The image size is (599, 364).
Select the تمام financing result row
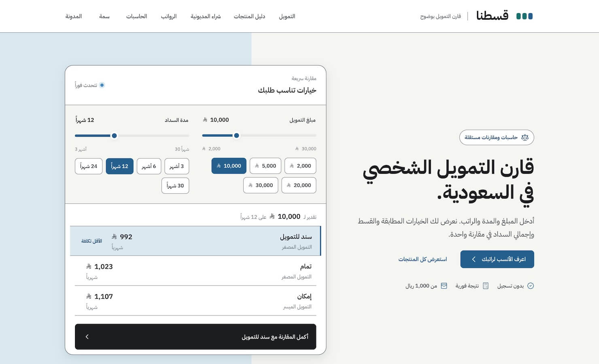click(x=195, y=271)
